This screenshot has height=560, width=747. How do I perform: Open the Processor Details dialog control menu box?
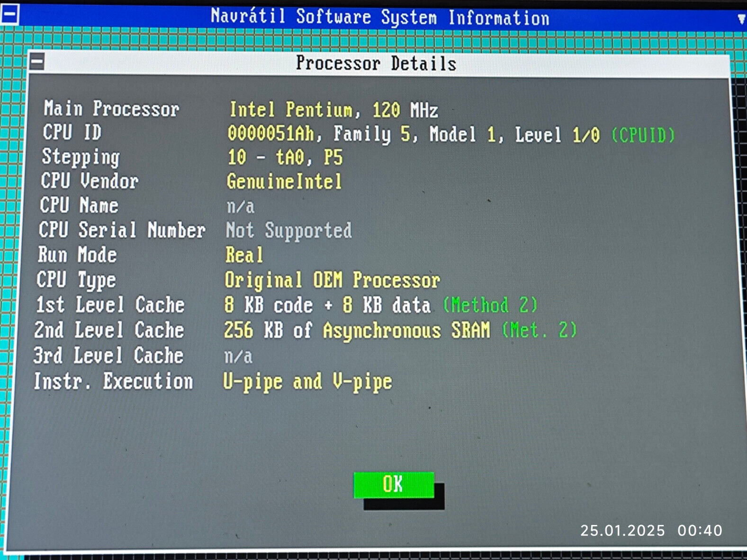37,61
